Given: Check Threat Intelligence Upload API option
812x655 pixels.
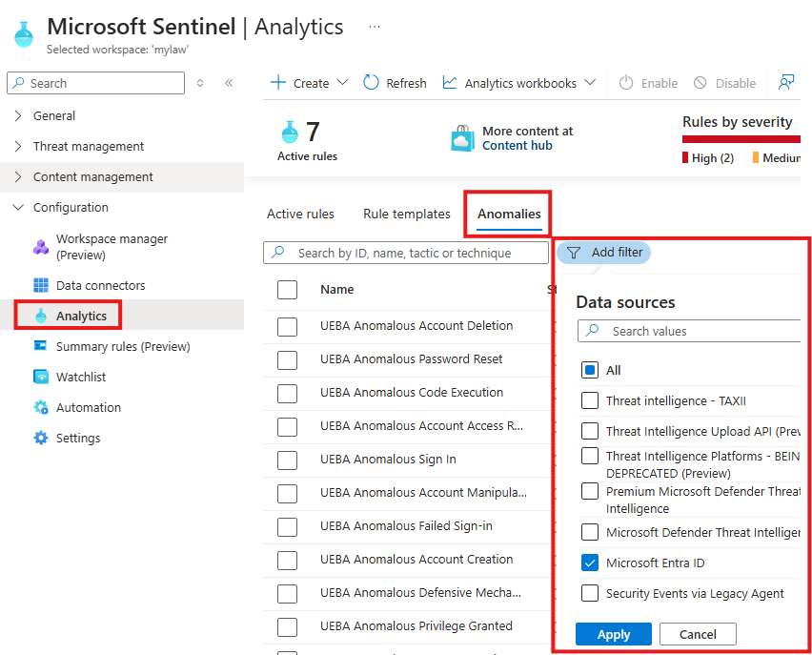Looking at the screenshot, I should (590, 431).
